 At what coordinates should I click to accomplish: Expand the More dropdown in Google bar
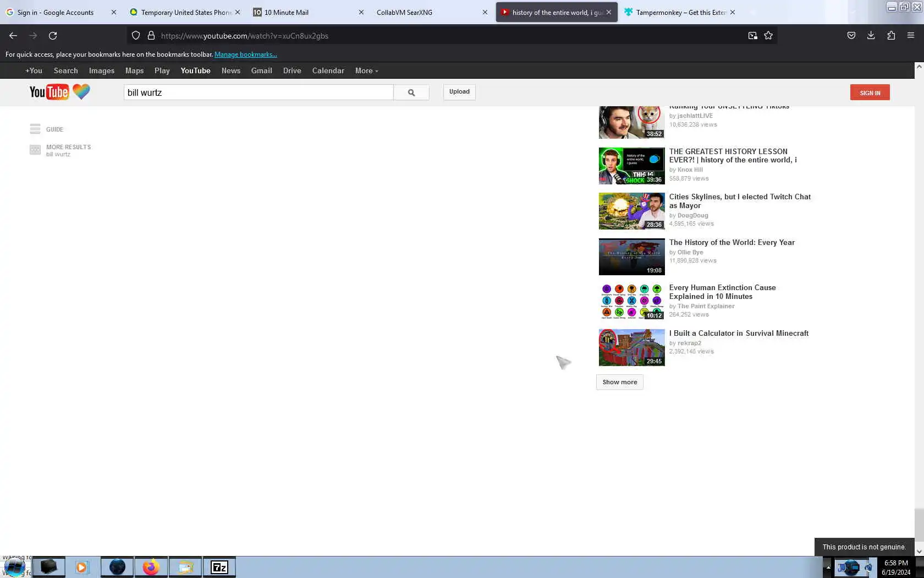click(x=366, y=70)
